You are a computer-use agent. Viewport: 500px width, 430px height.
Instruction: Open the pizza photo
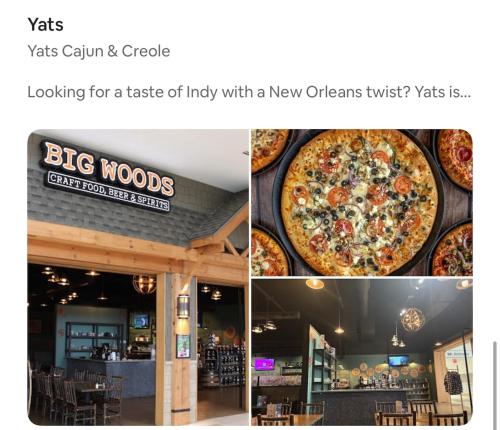(x=362, y=202)
